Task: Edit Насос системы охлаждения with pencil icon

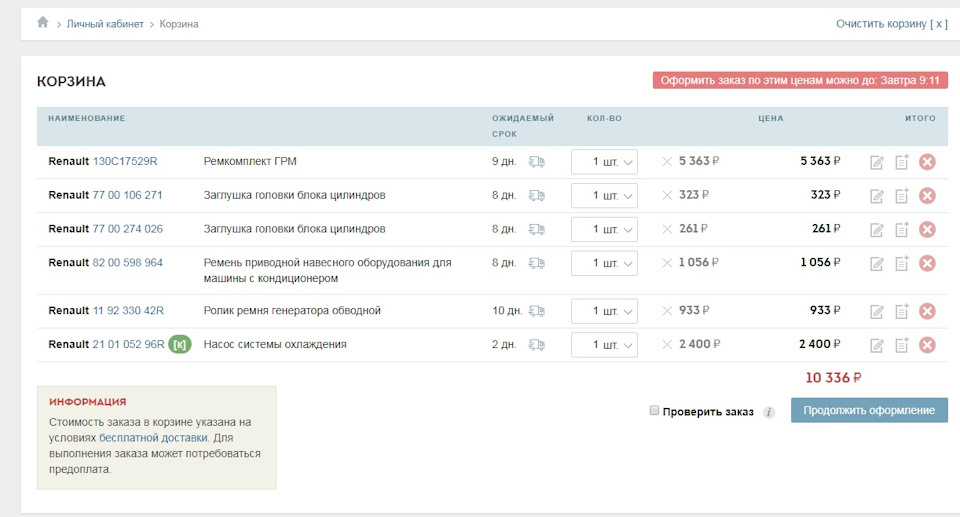Action: point(877,345)
